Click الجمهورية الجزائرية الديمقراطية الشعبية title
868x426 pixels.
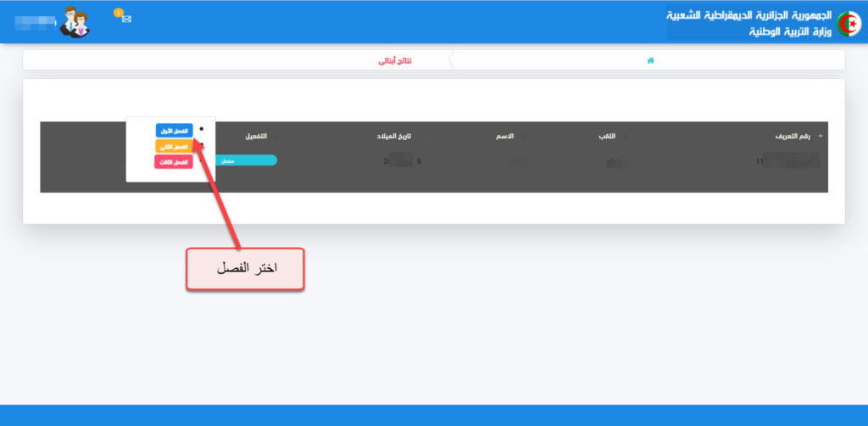(749, 15)
